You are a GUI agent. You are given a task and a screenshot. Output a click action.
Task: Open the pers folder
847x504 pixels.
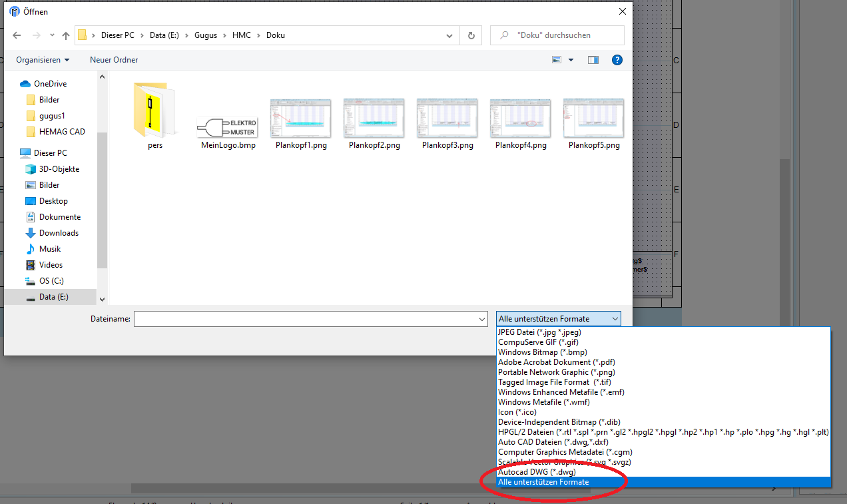(x=154, y=117)
